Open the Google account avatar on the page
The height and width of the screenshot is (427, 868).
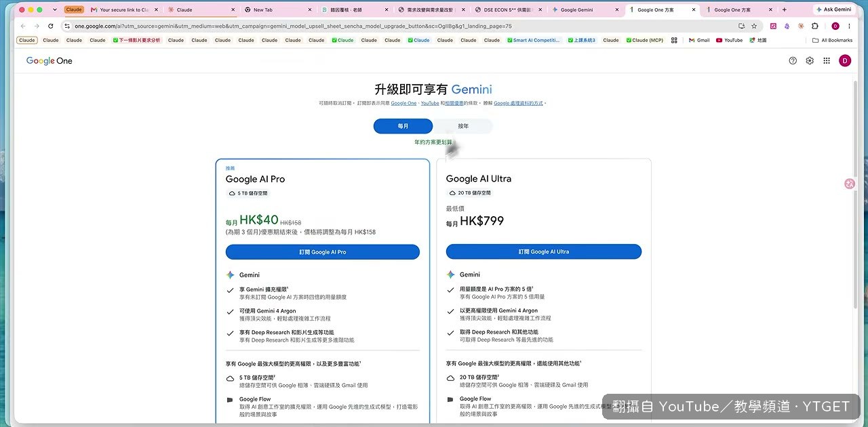point(844,60)
